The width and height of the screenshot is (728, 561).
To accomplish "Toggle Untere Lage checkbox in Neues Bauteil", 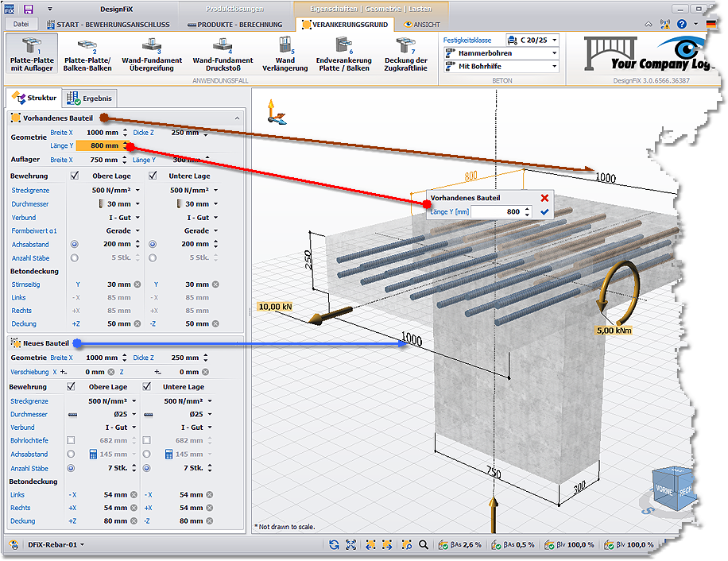I will pyautogui.click(x=147, y=386).
